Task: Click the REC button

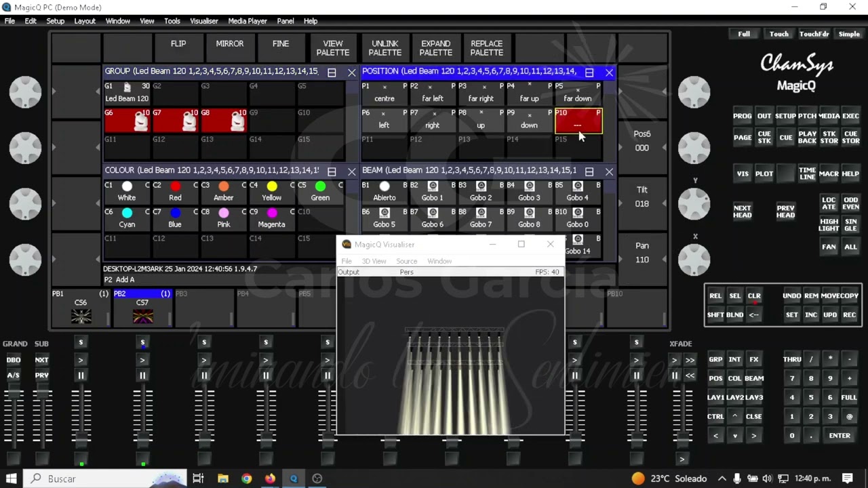Action: 849,315
